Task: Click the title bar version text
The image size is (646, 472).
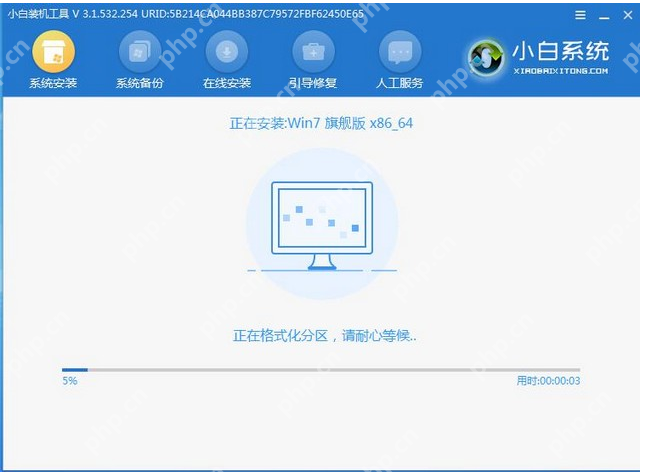Action: coord(185,14)
